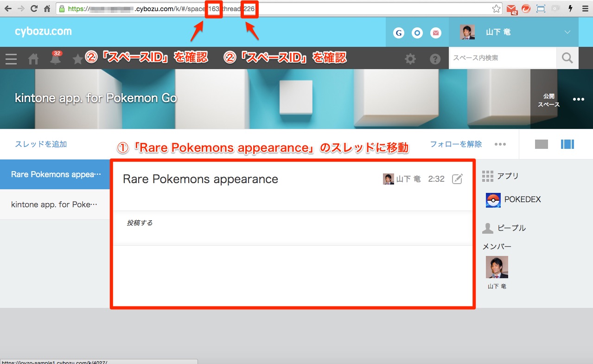Click the header avatar of 山下 竜

pos(467,32)
